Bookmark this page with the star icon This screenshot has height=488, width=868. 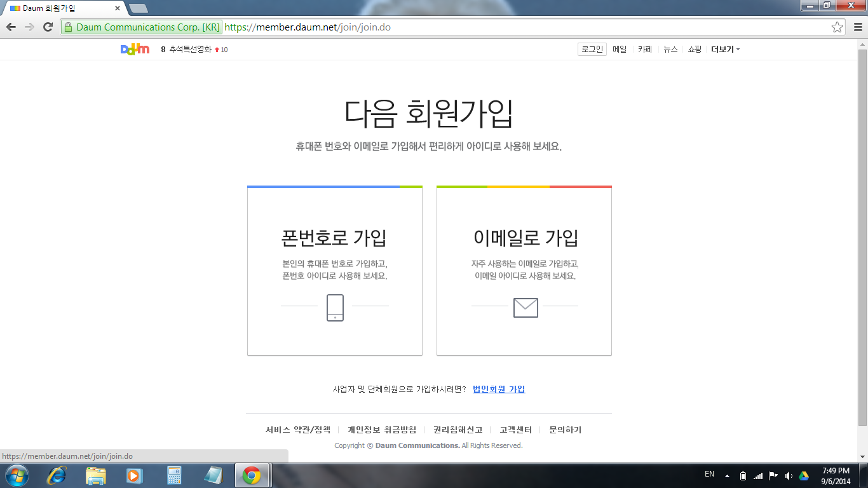click(837, 27)
